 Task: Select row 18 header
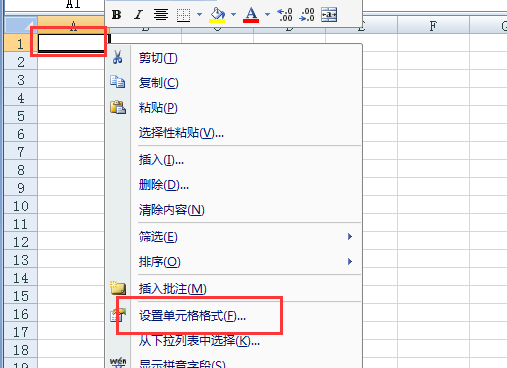point(21,350)
